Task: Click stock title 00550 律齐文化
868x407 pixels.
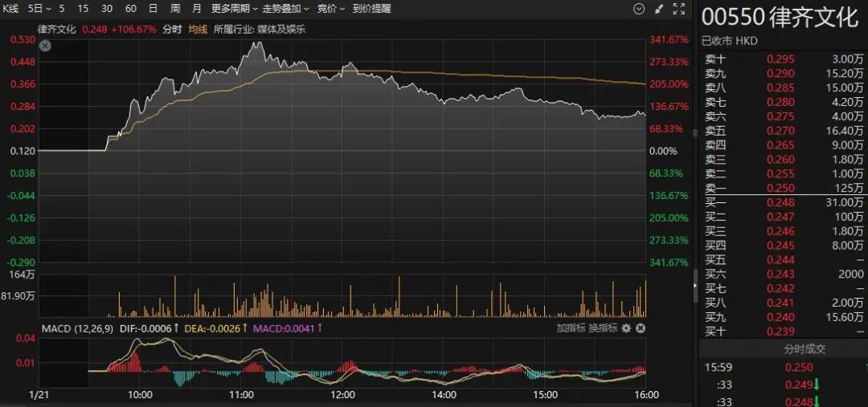Action: click(780, 18)
